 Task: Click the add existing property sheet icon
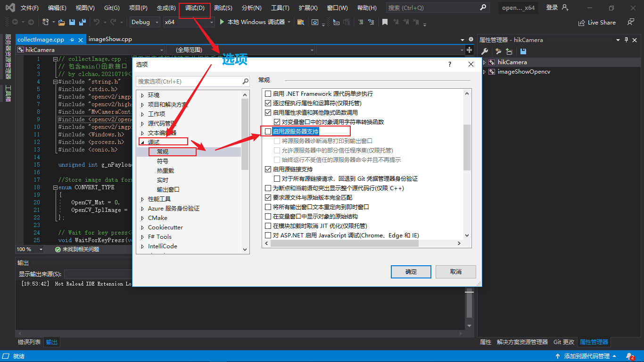click(509, 51)
